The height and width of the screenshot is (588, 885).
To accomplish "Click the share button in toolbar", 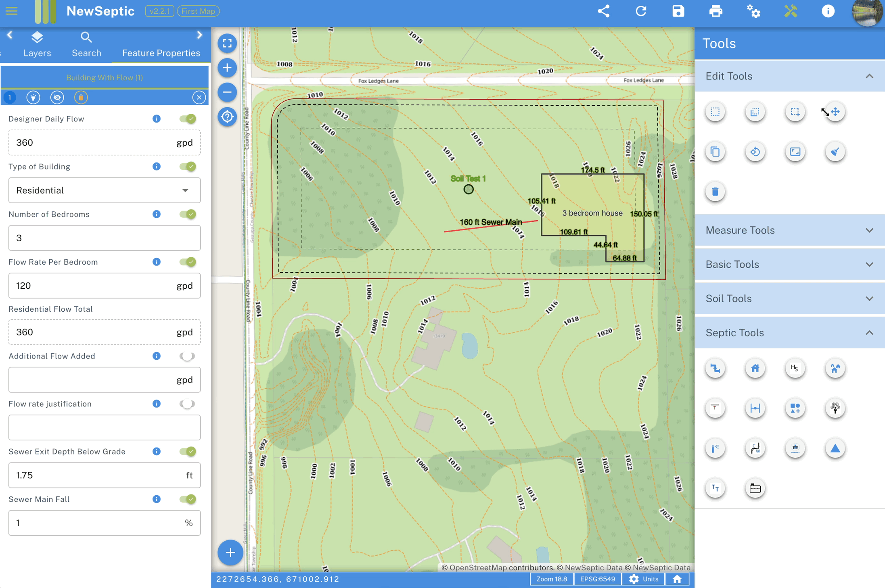I will (x=603, y=12).
